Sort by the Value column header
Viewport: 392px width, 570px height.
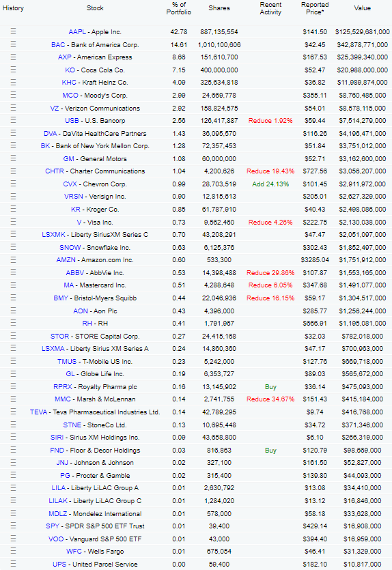pyautogui.click(x=362, y=8)
